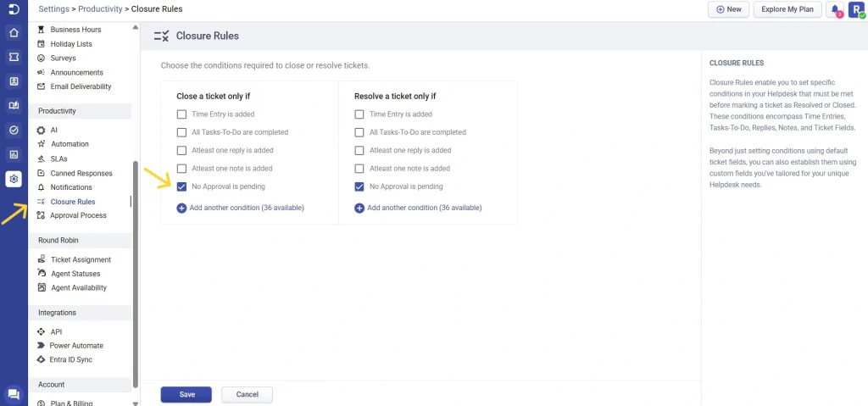Enable Resolve rule Time Entry is added

[359, 114]
